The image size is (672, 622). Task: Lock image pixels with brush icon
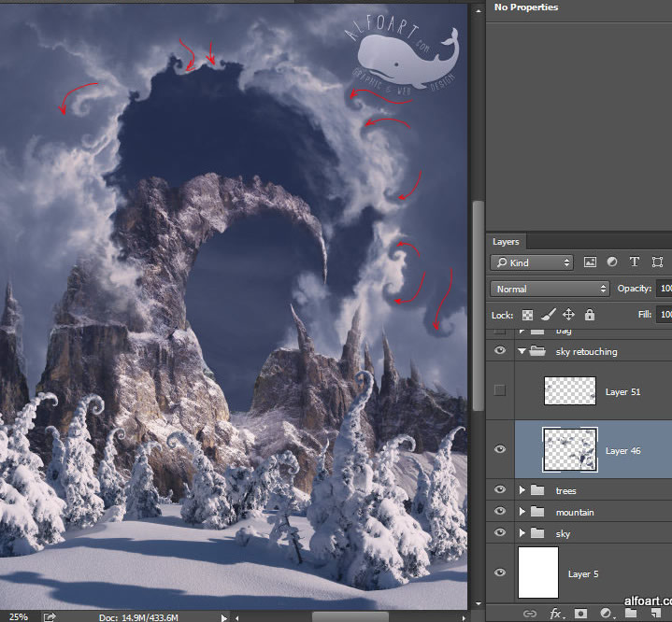coord(548,316)
